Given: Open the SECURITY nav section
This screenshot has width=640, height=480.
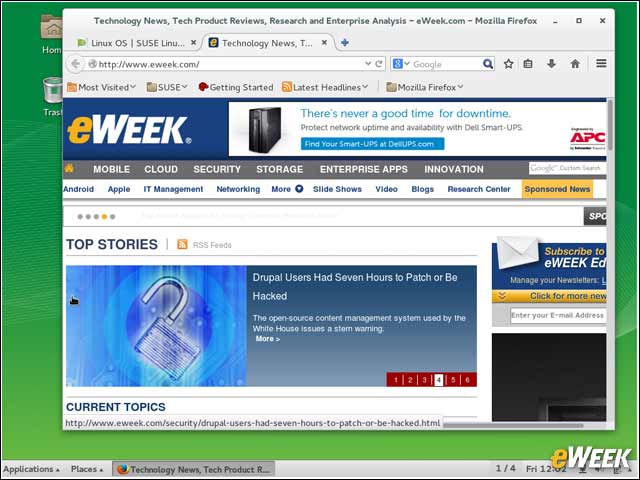Looking at the screenshot, I should point(217,169).
